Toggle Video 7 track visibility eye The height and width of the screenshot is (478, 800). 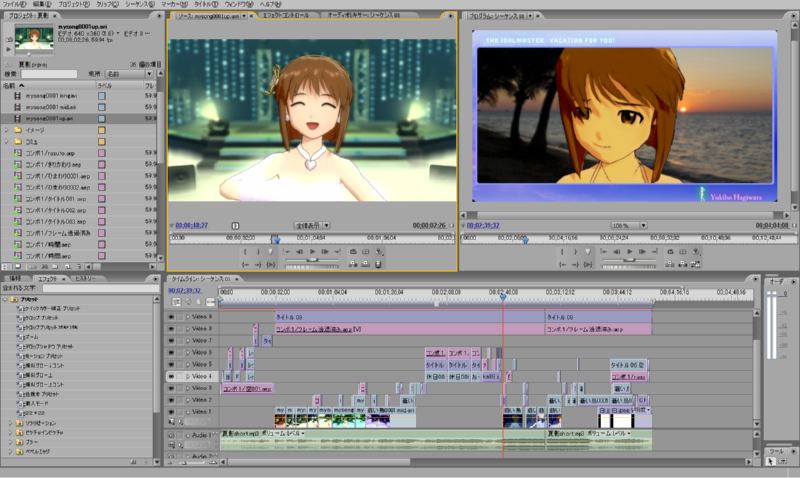(171, 340)
